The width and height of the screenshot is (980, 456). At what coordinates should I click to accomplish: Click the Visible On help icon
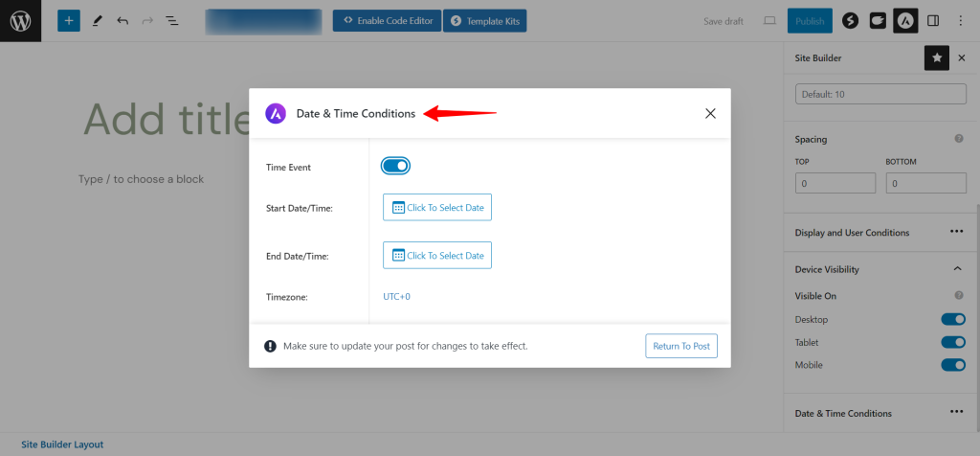coord(959,295)
